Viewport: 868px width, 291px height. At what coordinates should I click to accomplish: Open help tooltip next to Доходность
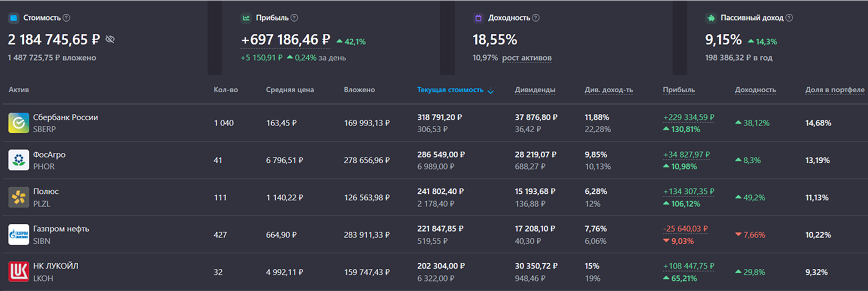tap(536, 18)
